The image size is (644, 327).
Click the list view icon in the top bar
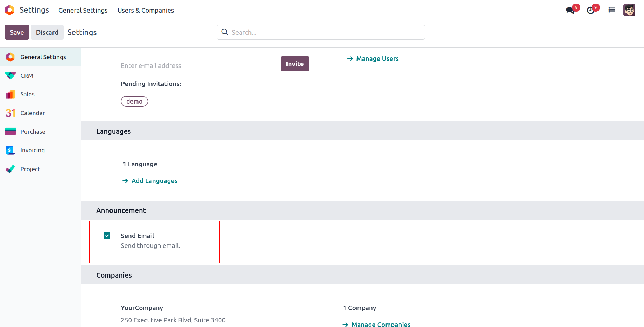coord(612,10)
